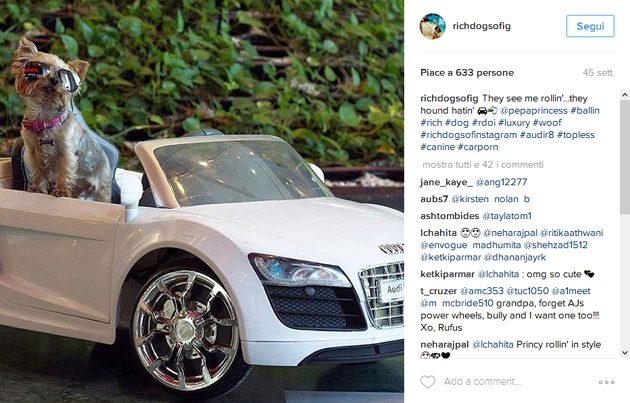View the "Piace a 633 persone" likes list
This screenshot has width=630, height=403.
click(467, 73)
